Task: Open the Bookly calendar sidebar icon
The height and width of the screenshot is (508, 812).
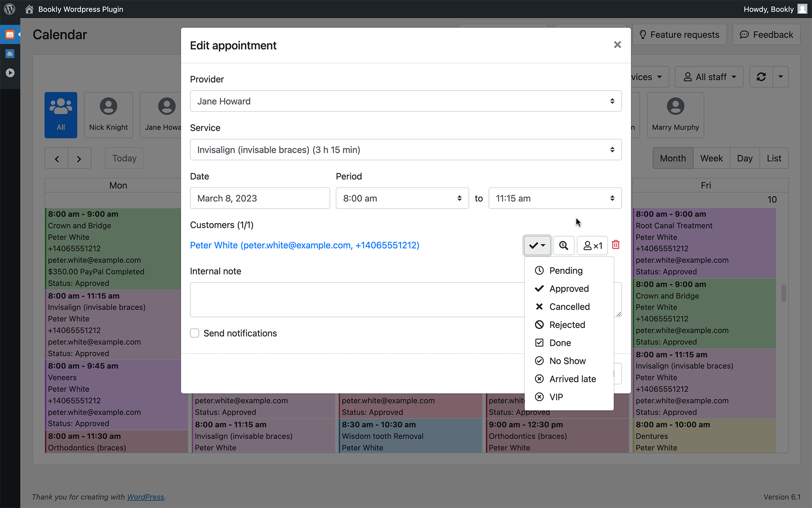Action: (x=10, y=35)
